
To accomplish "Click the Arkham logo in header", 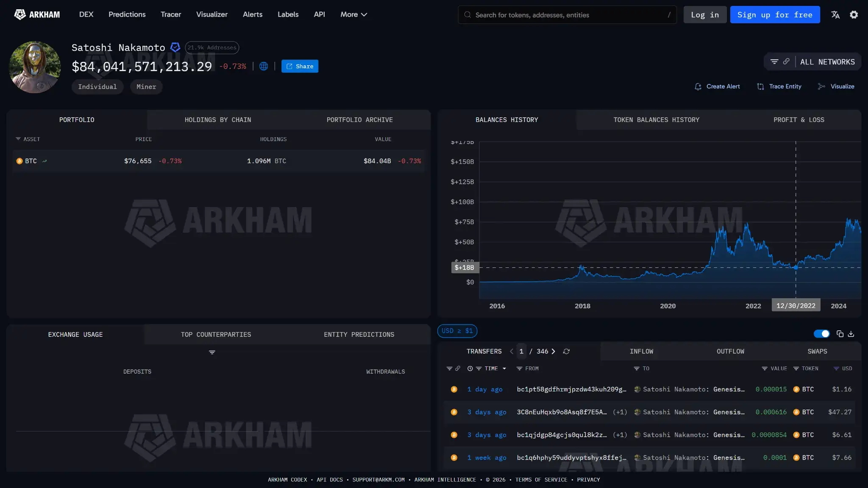I will 37,14.
